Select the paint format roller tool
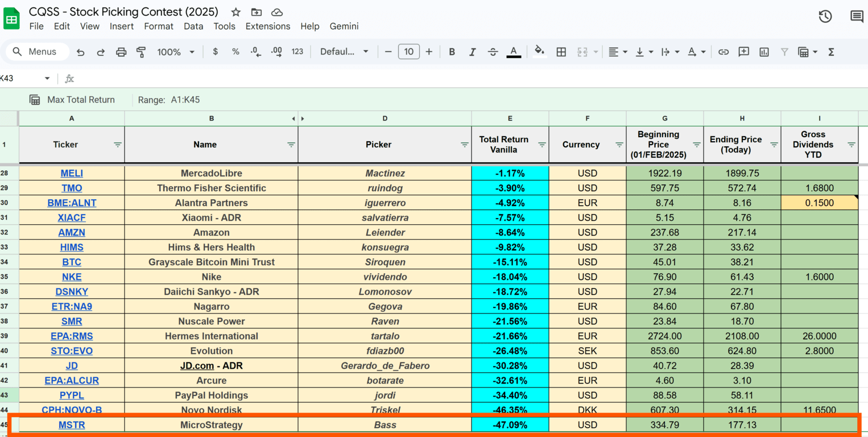This screenshot has height=437, width=868. tap(141, 52)
